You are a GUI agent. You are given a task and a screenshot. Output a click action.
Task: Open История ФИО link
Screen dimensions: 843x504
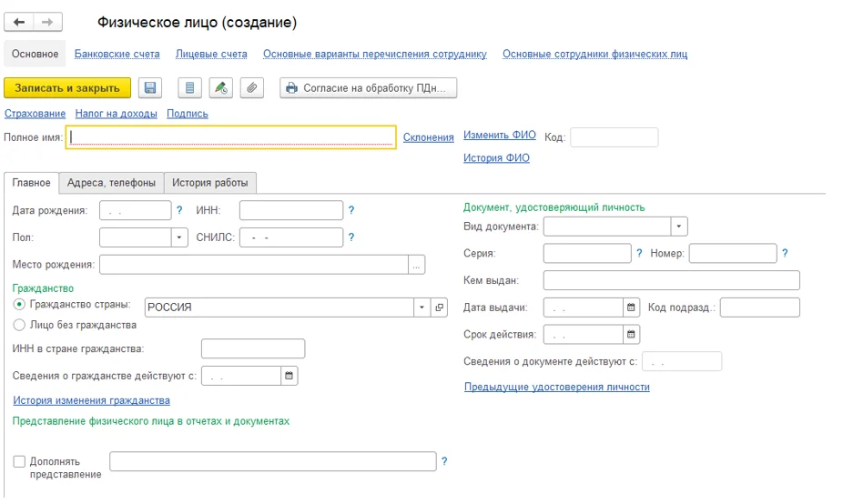click(496, 157)
